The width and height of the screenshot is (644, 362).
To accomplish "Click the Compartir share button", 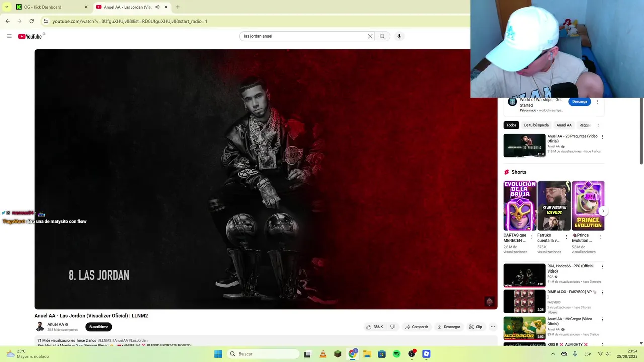I will click(x=416, y=327).
